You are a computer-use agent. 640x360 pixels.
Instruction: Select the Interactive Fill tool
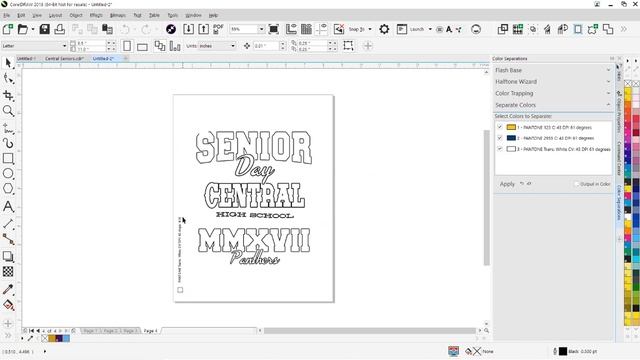click(8, 305)
